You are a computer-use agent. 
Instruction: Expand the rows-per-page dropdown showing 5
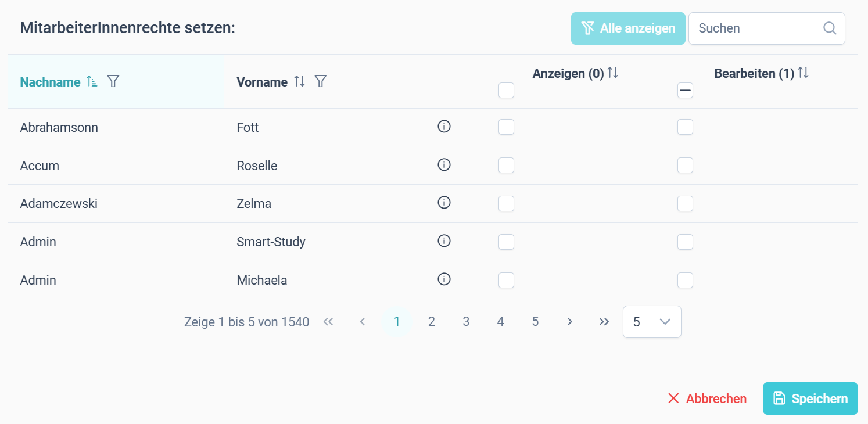[652, 322]
